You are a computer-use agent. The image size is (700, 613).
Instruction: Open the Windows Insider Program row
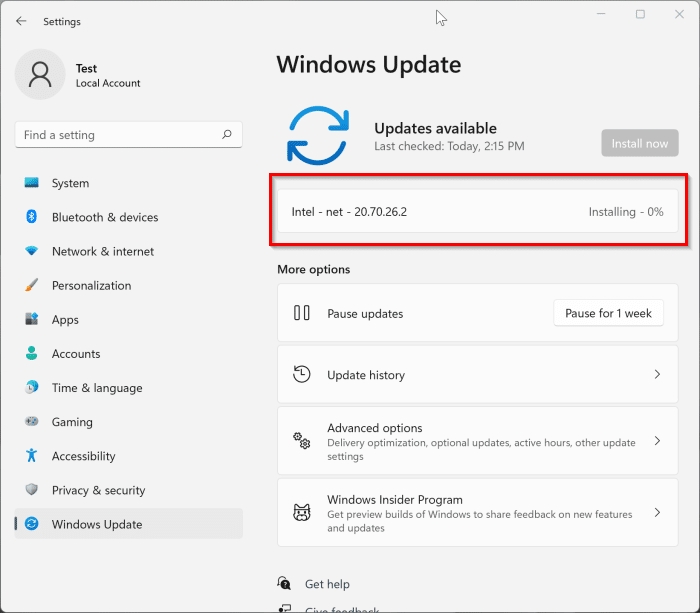(x=478, y=513)
